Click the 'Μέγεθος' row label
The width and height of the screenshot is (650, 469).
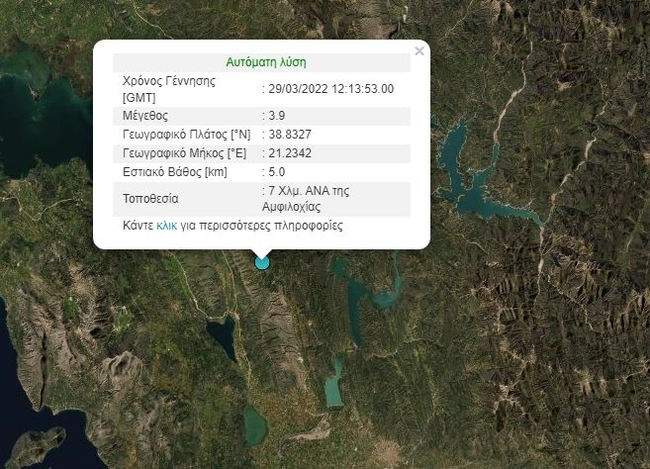pyautogui.click(x=148, y=116)
